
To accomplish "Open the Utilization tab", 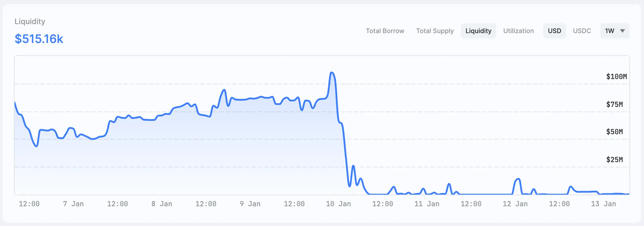I will point(519,31).
